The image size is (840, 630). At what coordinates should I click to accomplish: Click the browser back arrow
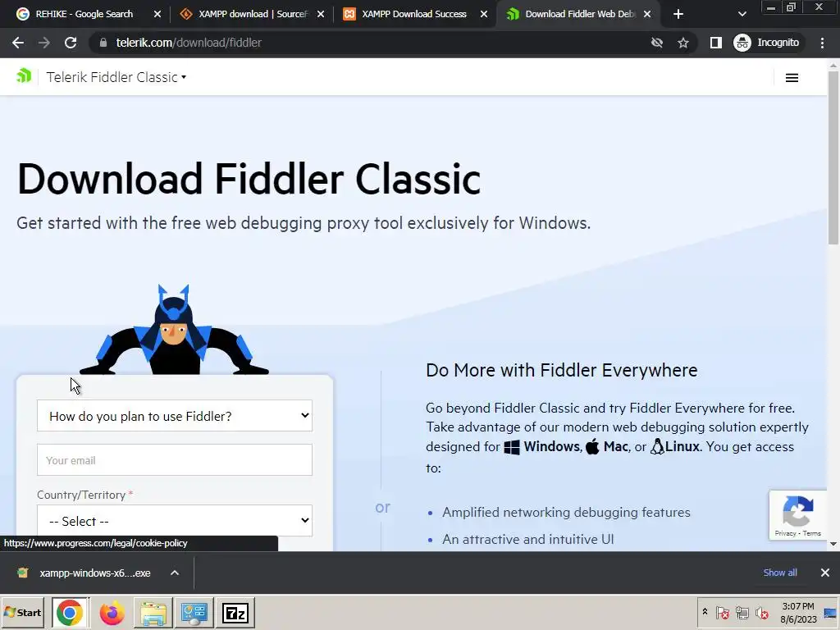point(18,43)
